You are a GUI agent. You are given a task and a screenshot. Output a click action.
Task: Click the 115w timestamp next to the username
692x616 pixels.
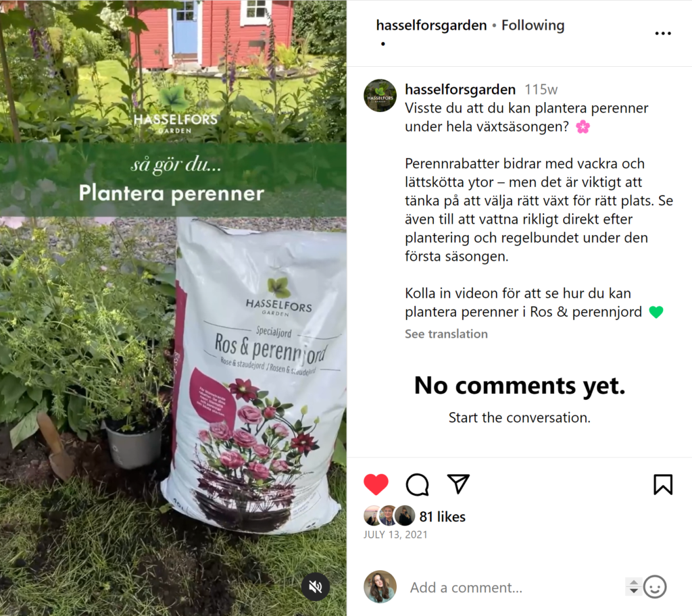tap(541, 90)
